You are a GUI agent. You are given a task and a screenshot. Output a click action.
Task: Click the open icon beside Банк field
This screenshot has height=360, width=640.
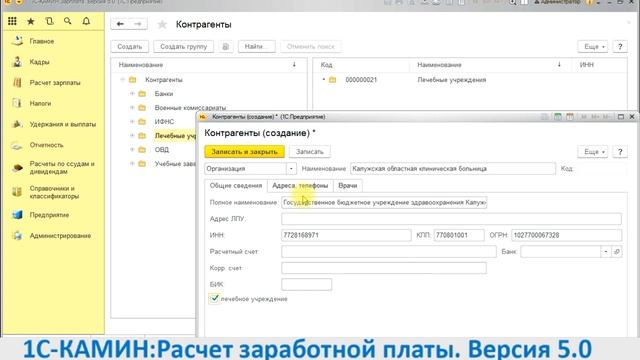[617, 252]
